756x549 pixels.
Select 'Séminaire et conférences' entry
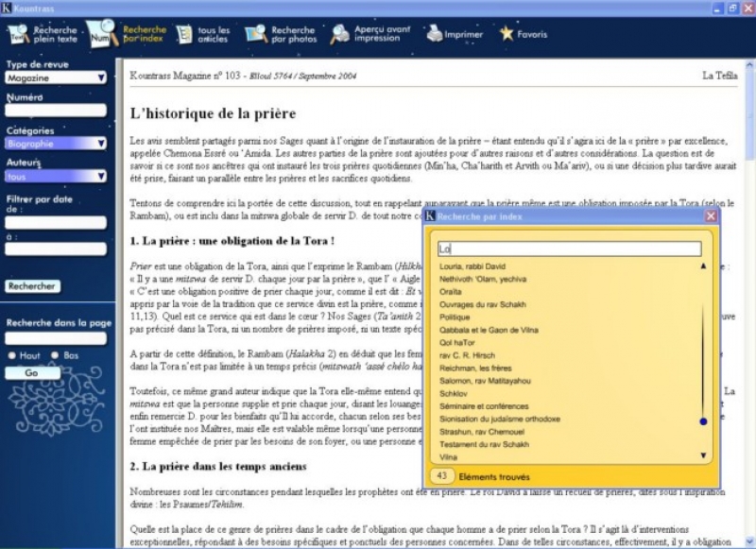point(484,406)
